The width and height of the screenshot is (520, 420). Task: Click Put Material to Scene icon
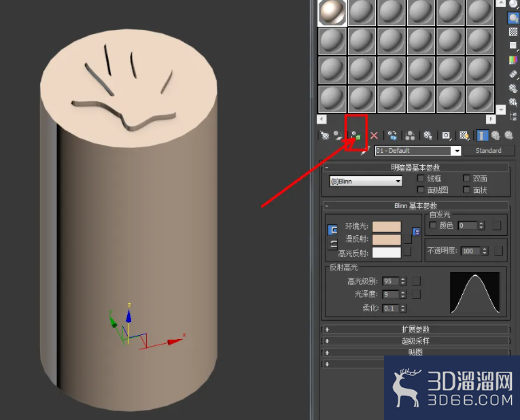[x=339, y=135]
